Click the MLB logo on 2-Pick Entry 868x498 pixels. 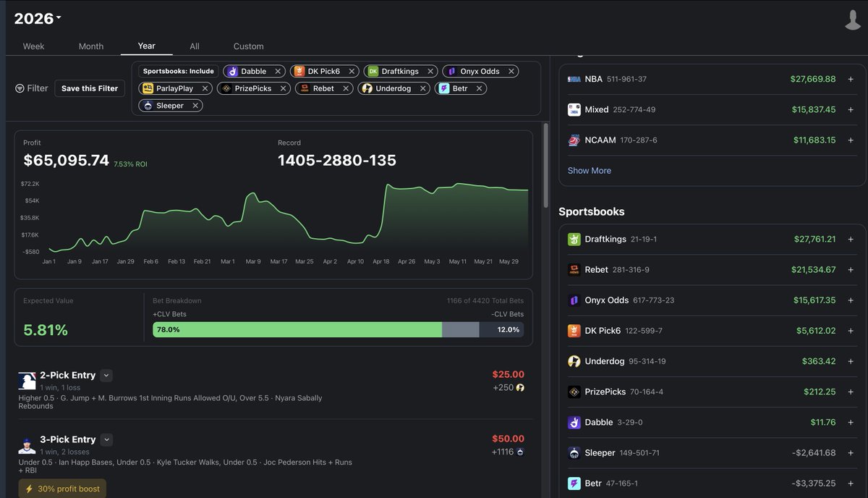pyautogui.click(x=27, y=381)
